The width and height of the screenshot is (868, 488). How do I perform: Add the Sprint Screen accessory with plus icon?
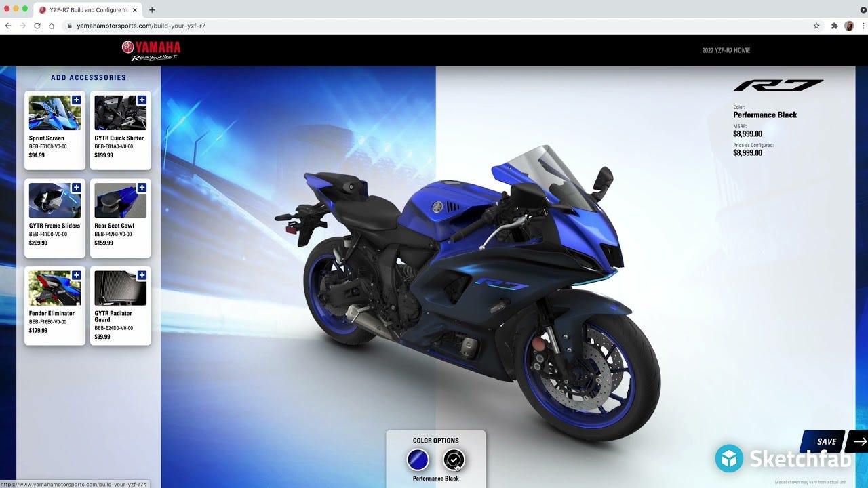tap(76, 100)
